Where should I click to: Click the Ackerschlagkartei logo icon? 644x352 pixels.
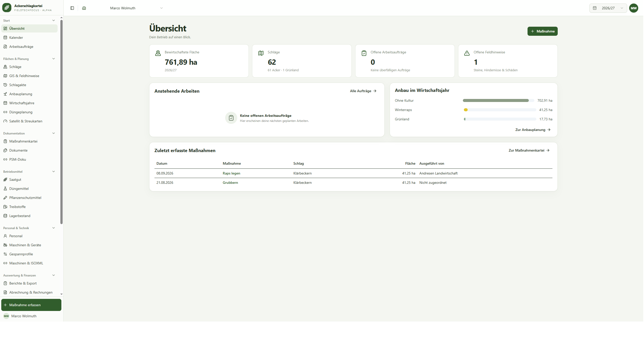[x=7, y=8]
